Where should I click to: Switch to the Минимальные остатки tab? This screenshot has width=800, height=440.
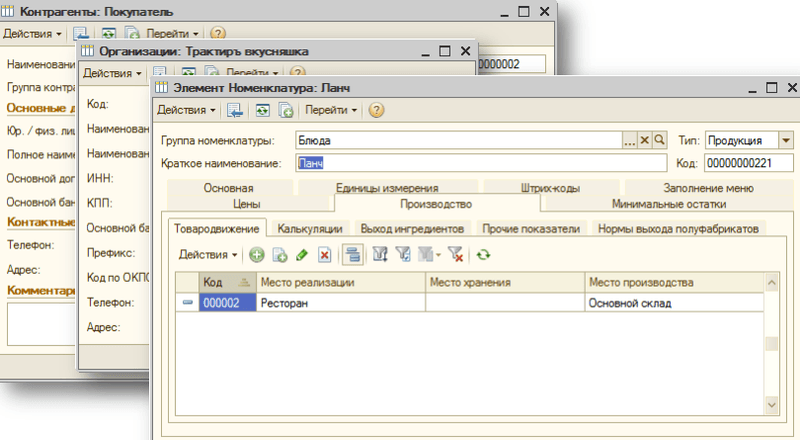(669, 204)
